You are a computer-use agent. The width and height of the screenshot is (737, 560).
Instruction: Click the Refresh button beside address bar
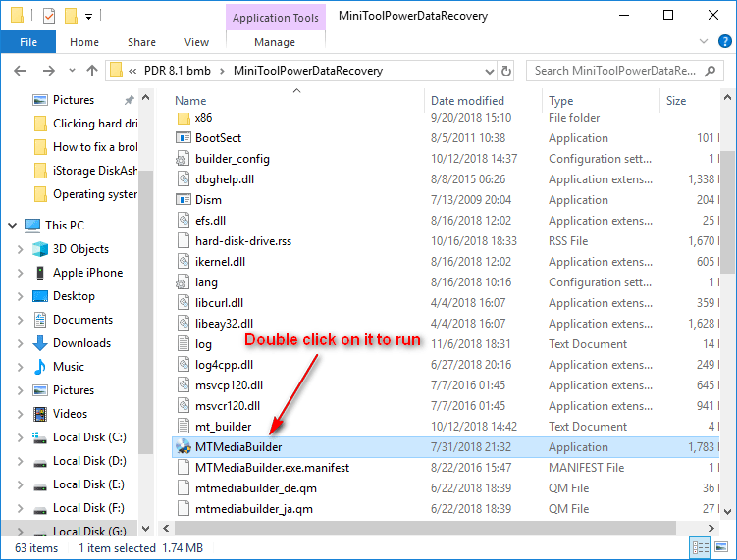coord(505,71)
